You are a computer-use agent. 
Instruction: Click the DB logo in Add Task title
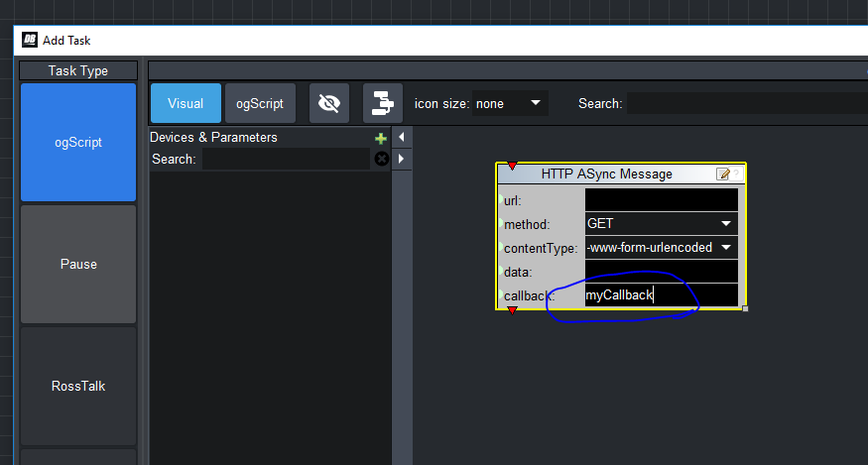pos(30,40)
